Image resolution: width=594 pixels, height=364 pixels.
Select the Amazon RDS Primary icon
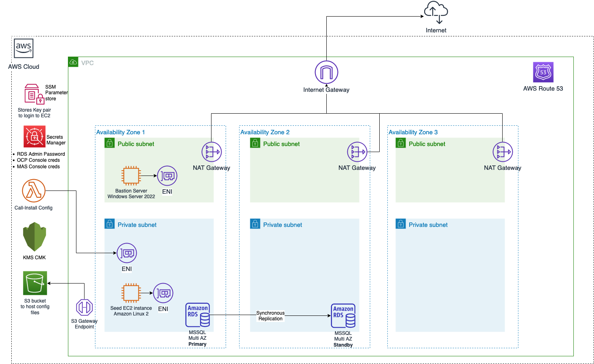[198, 315]
